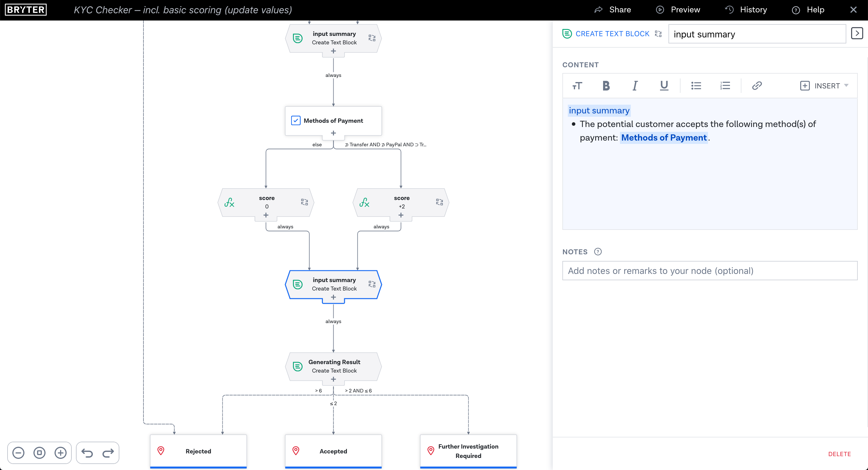Zoom in the canvas
868x470 pixels.
(61, 453)
